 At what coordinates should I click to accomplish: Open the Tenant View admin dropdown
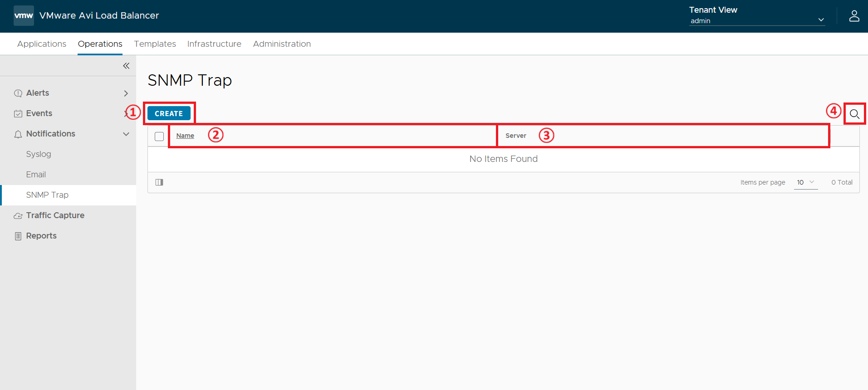(757, 21)
